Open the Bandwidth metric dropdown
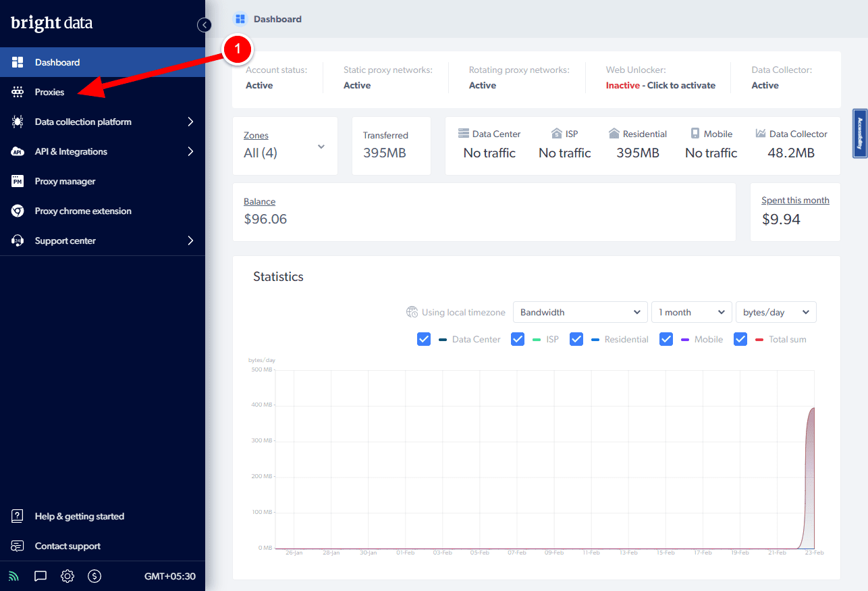This screenshot has height=591, width=868. coord(580,312)
